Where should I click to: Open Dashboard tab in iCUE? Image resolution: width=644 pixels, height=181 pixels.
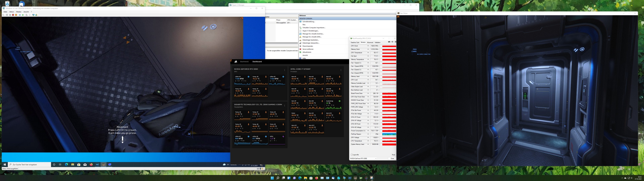tap(257, 62)
